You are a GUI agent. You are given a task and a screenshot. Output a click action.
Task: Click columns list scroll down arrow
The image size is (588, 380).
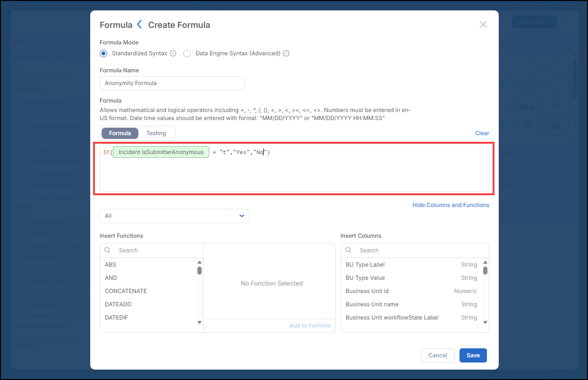point(485,322)
